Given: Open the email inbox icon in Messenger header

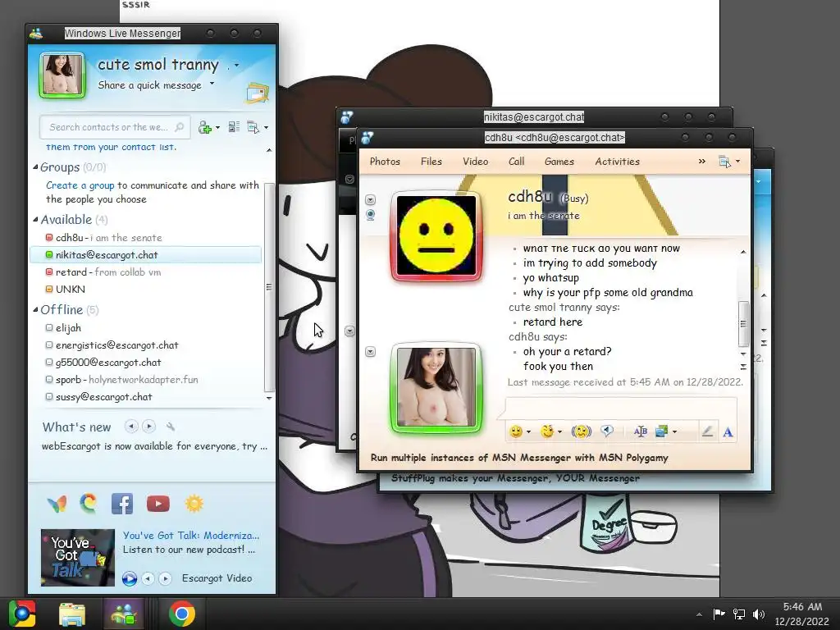Looking at the screenshot, I should pyautogui.click(x=258, y=93).
